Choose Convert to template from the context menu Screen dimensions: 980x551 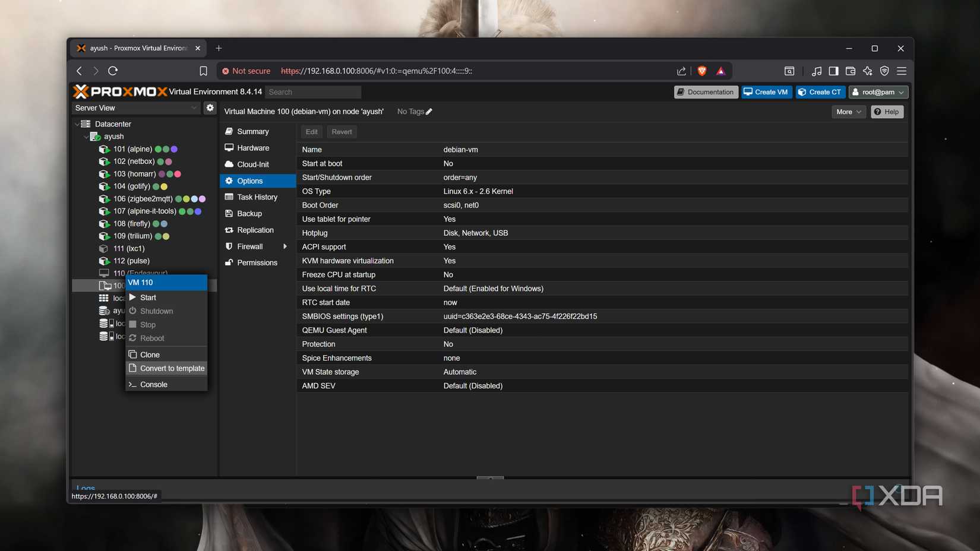click(x=172, y=368)
